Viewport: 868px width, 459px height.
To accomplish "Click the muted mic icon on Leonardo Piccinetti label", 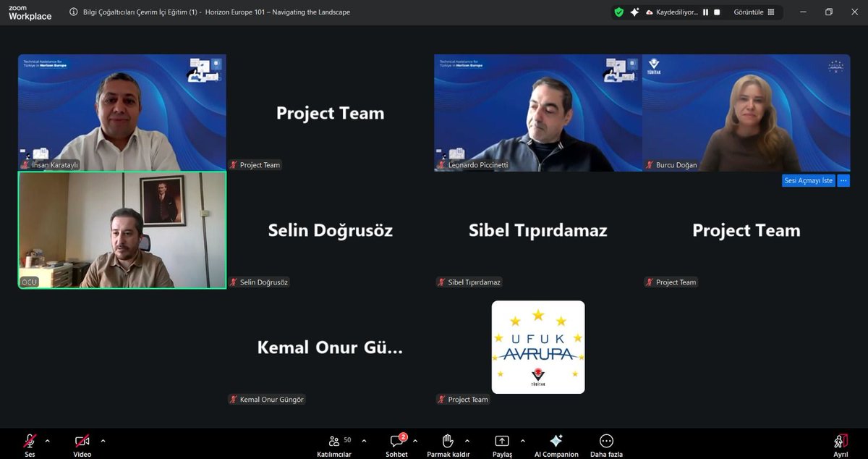I will 441,165.
